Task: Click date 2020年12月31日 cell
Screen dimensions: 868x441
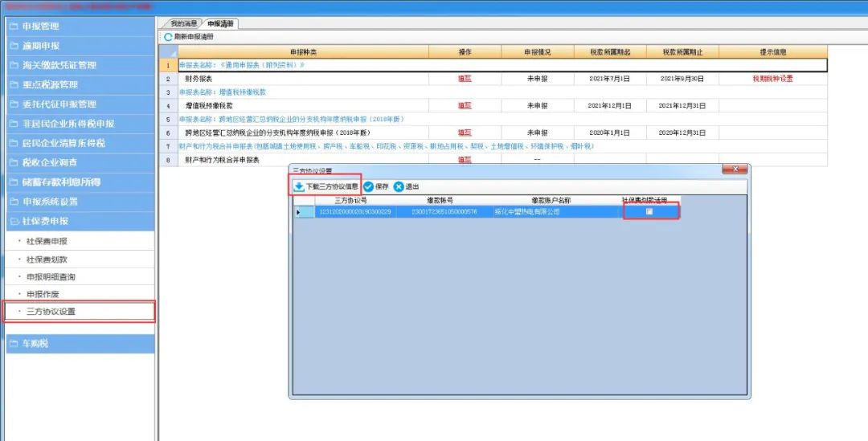Action: coord(682,133)
